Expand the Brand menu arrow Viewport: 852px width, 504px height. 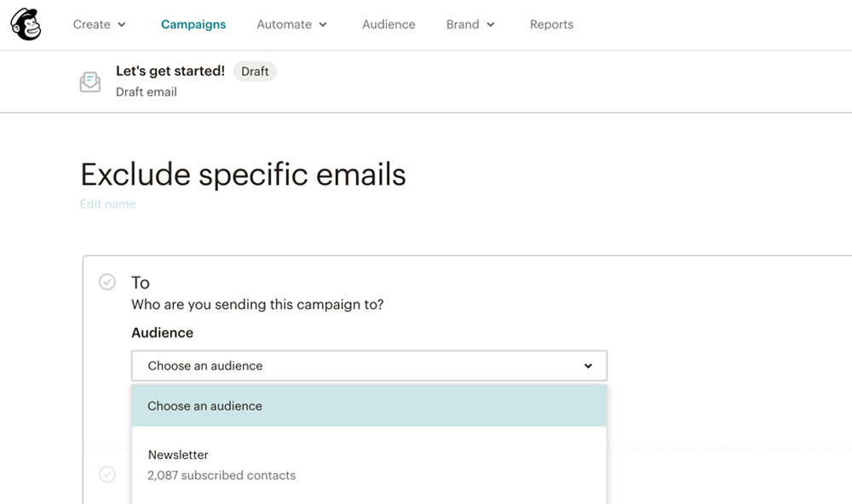[x=491, y=25]
